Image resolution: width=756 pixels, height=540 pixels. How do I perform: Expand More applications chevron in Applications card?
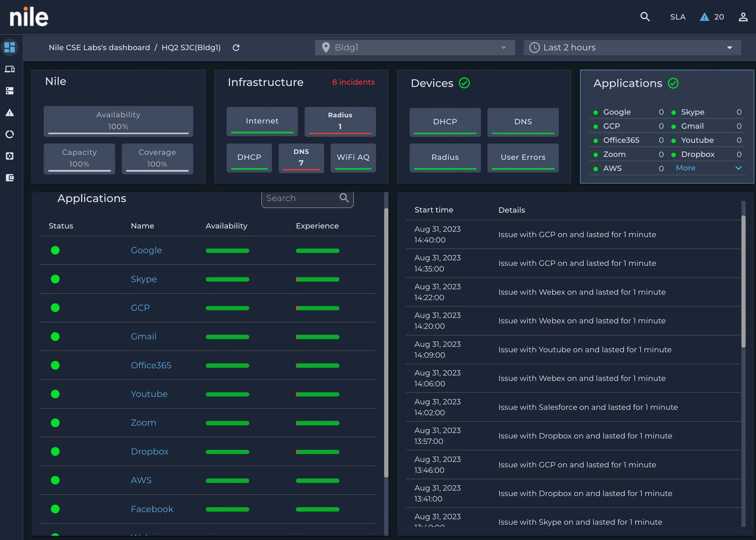(x=738, y=168)
